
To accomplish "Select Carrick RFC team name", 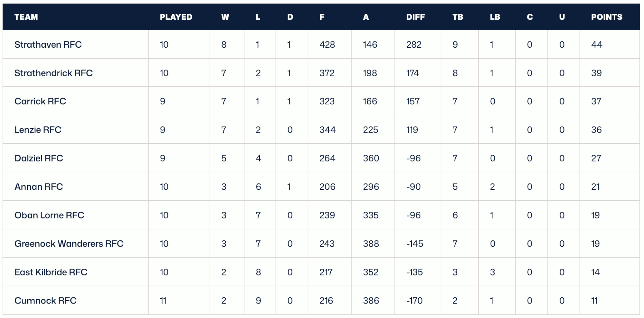I will point(40,101).
